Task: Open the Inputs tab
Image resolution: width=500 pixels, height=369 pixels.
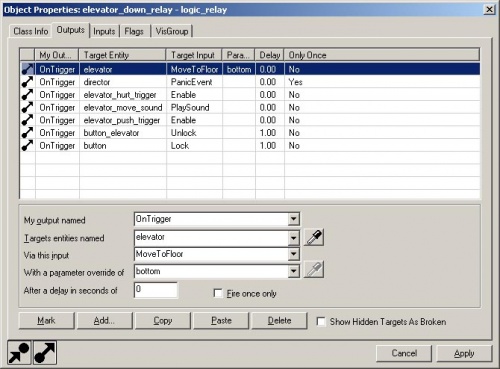Action: click(104, 31)
